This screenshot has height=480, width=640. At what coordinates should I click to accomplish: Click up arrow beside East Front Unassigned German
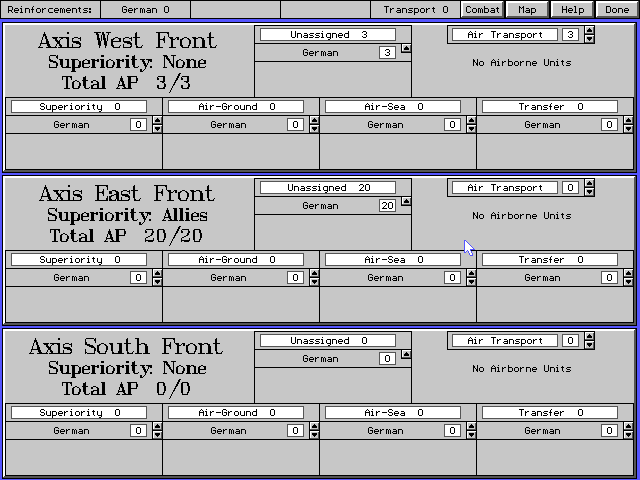[406, 201]
